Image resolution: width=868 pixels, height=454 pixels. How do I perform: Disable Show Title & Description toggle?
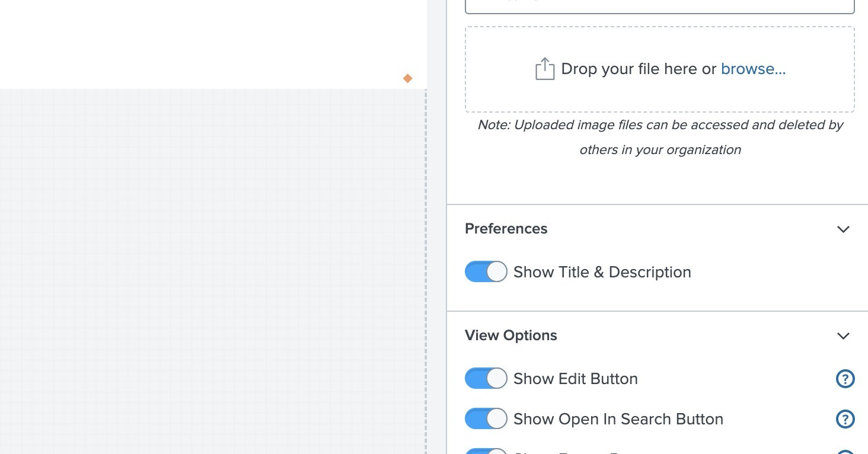click(x=486, y=272)
